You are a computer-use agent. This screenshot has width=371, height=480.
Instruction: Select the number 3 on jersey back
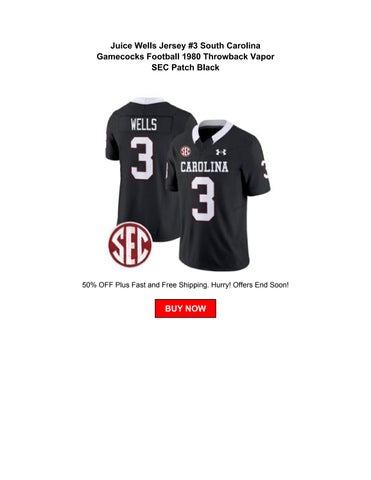pyautogui.click(x=142, y=158)
